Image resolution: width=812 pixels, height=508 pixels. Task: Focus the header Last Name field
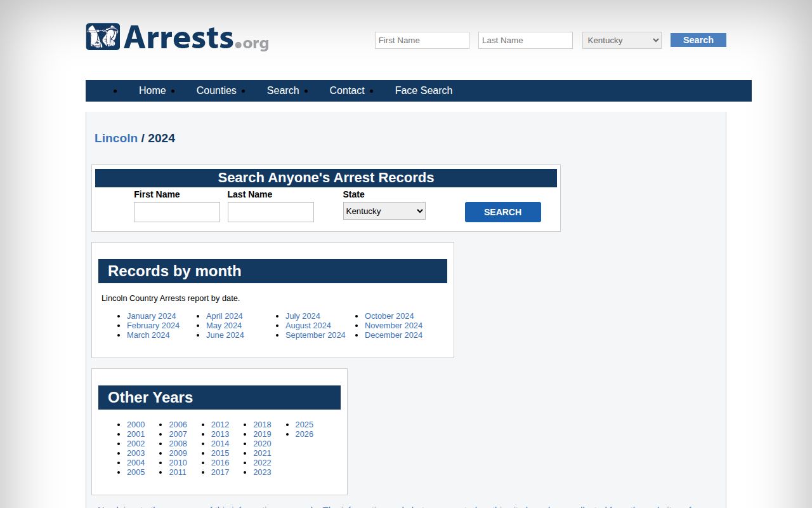[525, 40]
